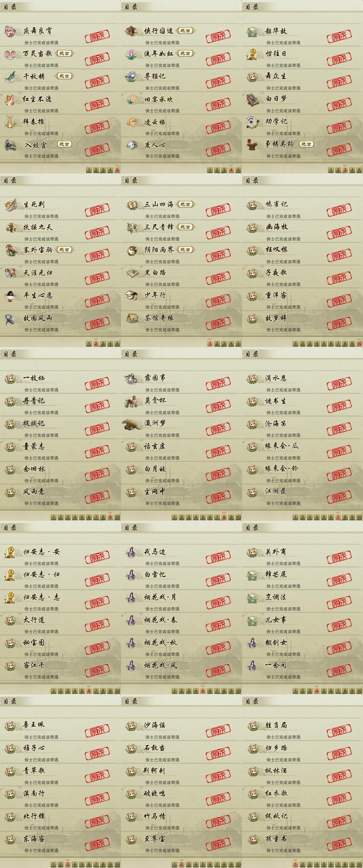The image size is (363, 868).
Task: Open the 三山四海 adventure entry
Action: click(x=181, y=208)
